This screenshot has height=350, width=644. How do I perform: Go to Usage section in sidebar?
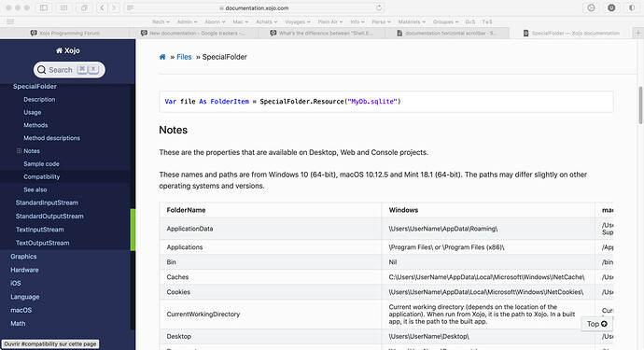pyautogui.click(x=32, y=112)
